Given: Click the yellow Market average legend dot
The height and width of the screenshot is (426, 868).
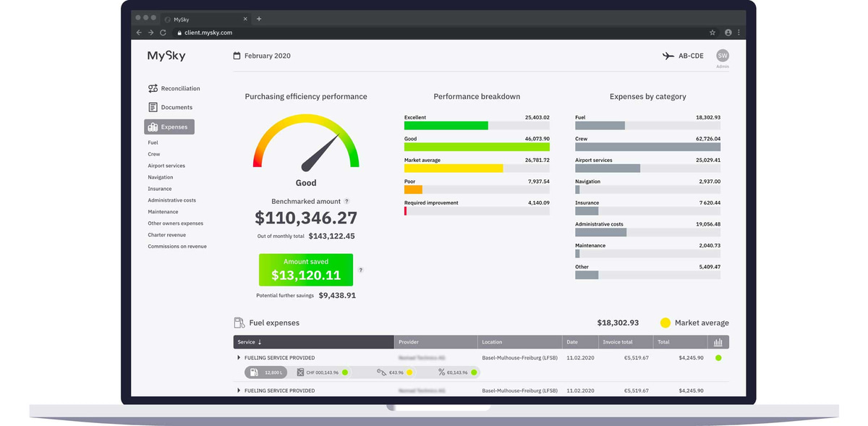Looking at the screenshot, I should click(667, 323).
